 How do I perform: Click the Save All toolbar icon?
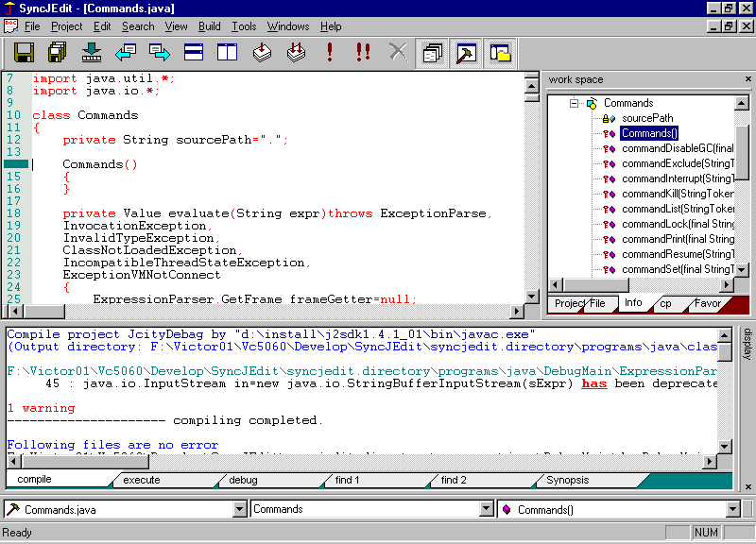point(59,53)
